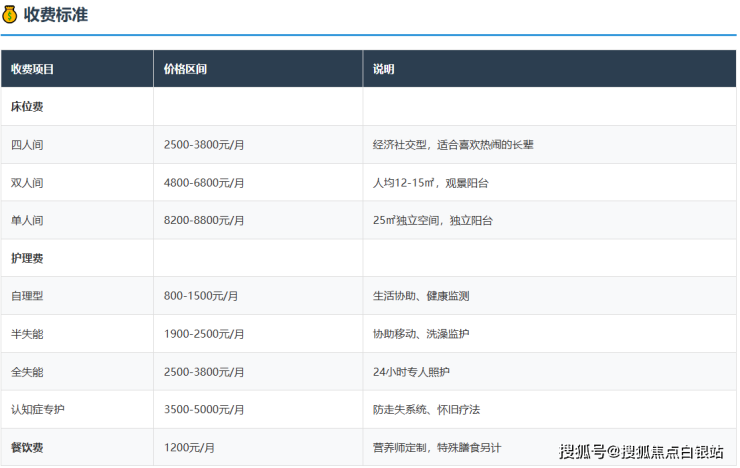Viewport: 740px width, 468px height.
Task: Select the 2500-3800元/月 price for 四人间
Action: click(204, 144)
